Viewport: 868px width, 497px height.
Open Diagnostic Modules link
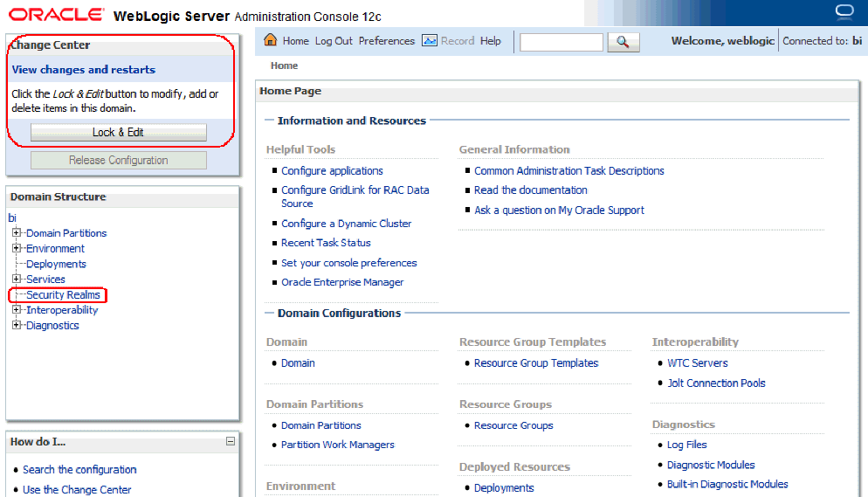tap(711, 465)
